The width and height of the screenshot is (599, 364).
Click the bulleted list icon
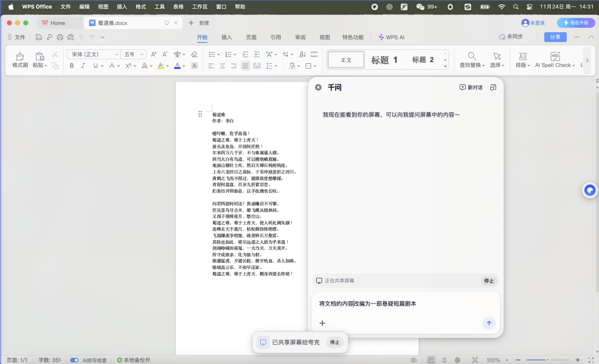[x=211, y=54]
